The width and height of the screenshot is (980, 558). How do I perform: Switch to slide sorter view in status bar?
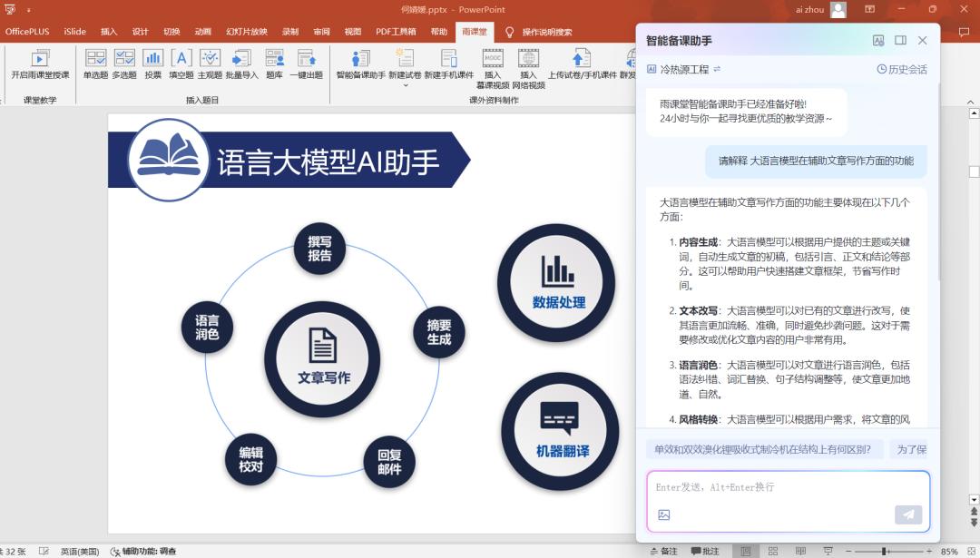pos(772,551)
